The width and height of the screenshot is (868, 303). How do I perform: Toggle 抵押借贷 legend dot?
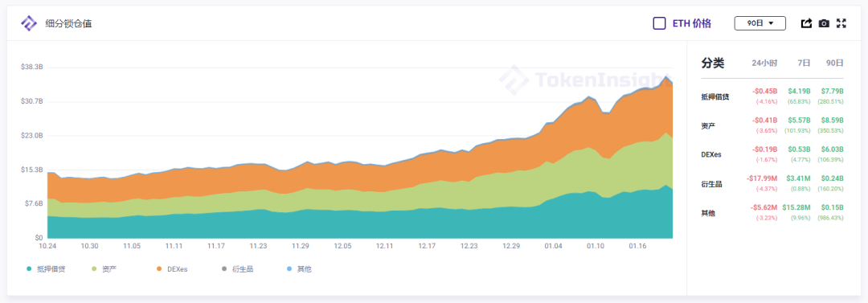(x=29, y=269)
